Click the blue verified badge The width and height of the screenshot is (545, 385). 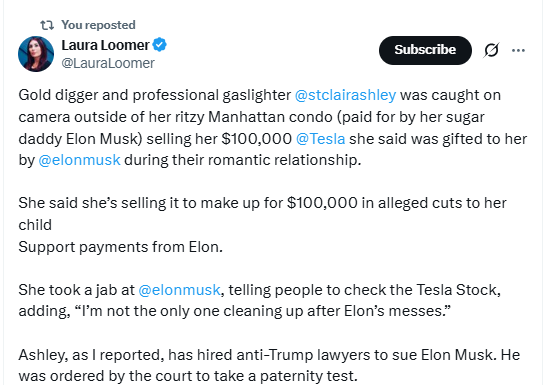[x=160, y=45]
